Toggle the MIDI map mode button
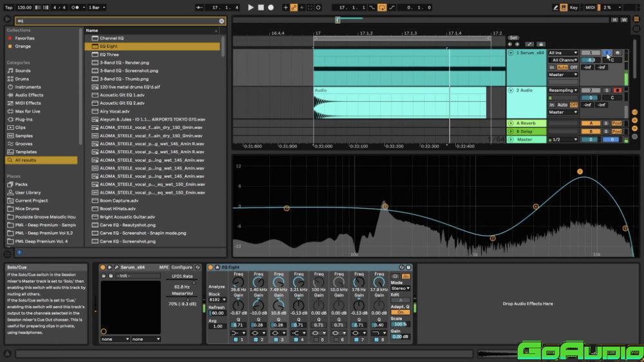This screenshot has width=644, height=362. coord(590,7)
